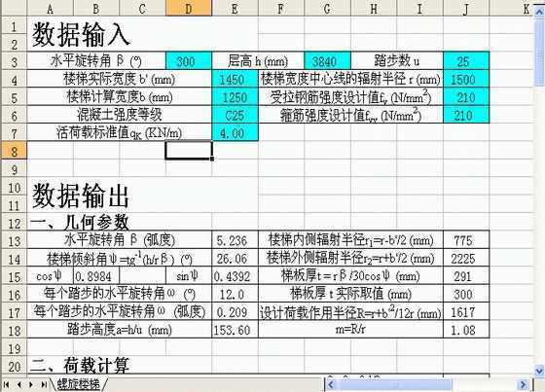Click the value 26.06 in row 14
The height and width of the screenshot is (392, 545).
click(x=235, y=258)
